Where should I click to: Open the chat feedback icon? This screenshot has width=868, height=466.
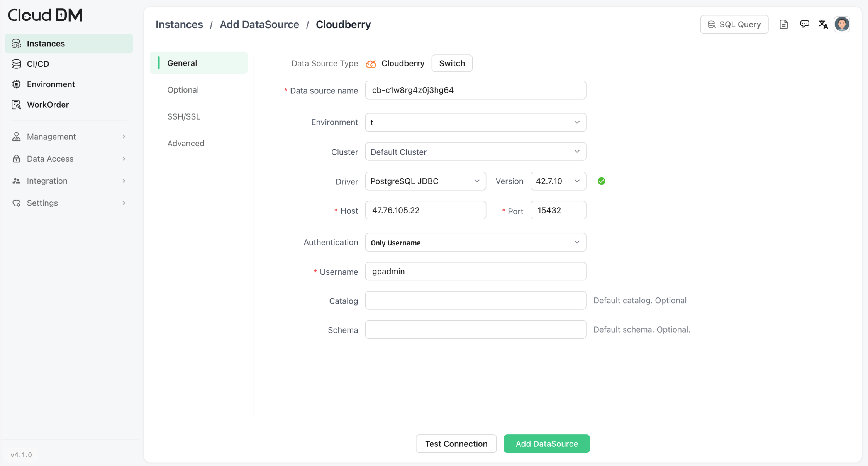click(804, 24)
